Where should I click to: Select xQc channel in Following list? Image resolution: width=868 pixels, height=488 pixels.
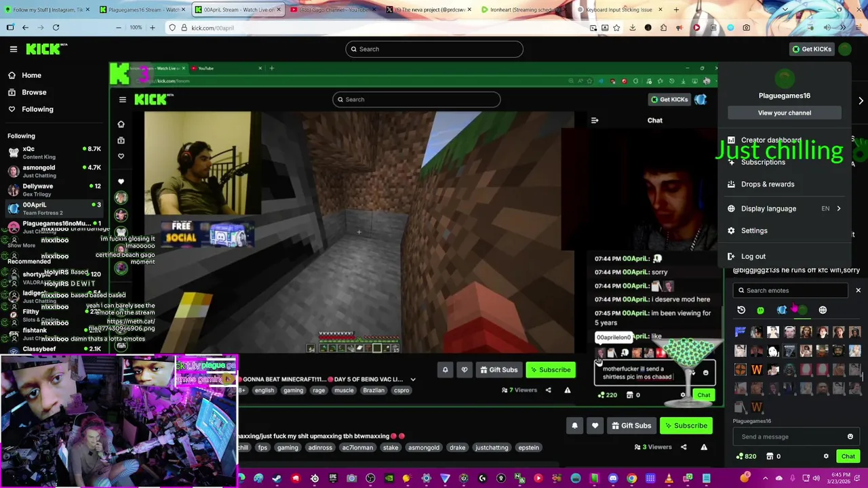click(53, 152)
